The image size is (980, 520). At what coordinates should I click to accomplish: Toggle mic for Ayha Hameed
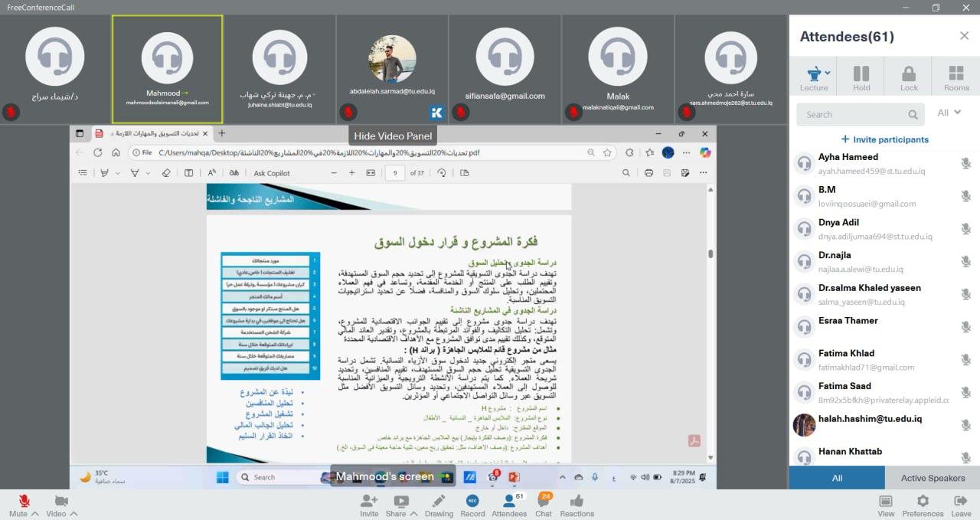(966, 163)
